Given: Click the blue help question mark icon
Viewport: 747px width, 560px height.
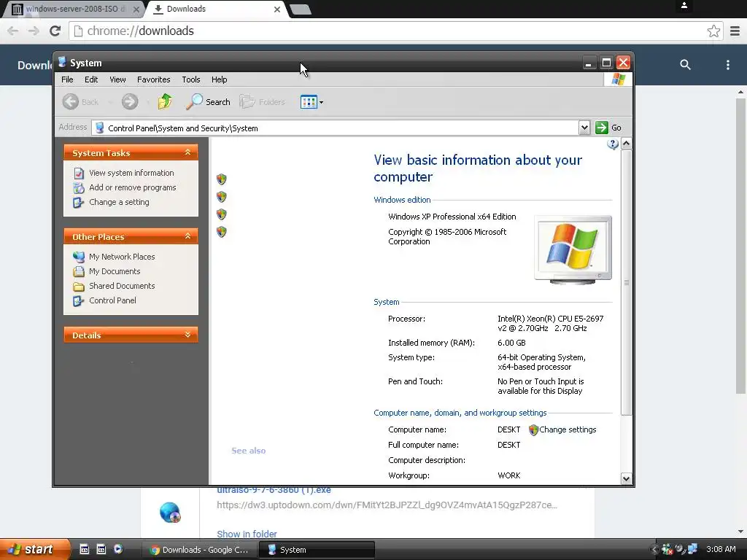Looking at the screenshot, I should point(613,144).
